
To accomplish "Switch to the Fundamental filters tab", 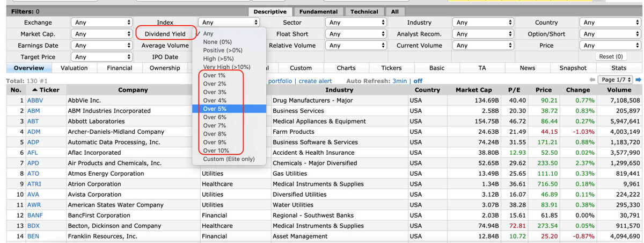I will tap(318, 11).
